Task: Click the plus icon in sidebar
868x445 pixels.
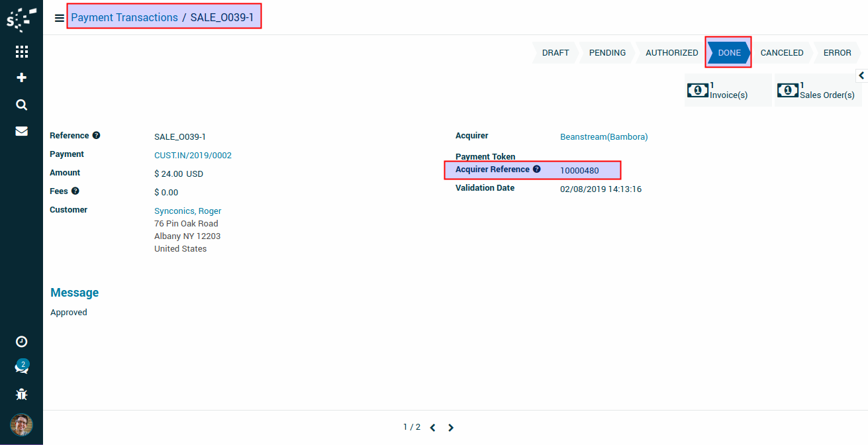Action: [21, 78]
